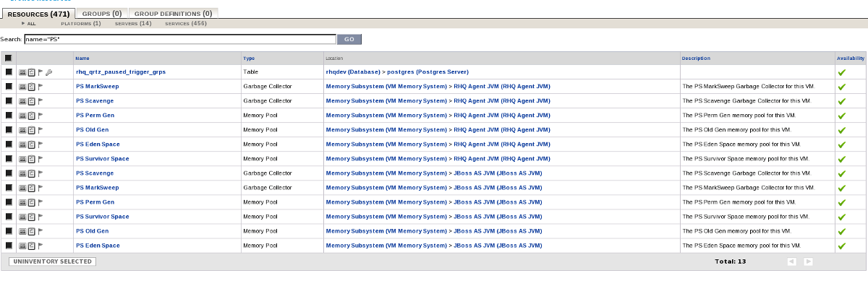The height and width of the screenshot is (281, 868).
Task: Open the PS Scavenge RHQ Agent resource link
Action: [95, 101]
